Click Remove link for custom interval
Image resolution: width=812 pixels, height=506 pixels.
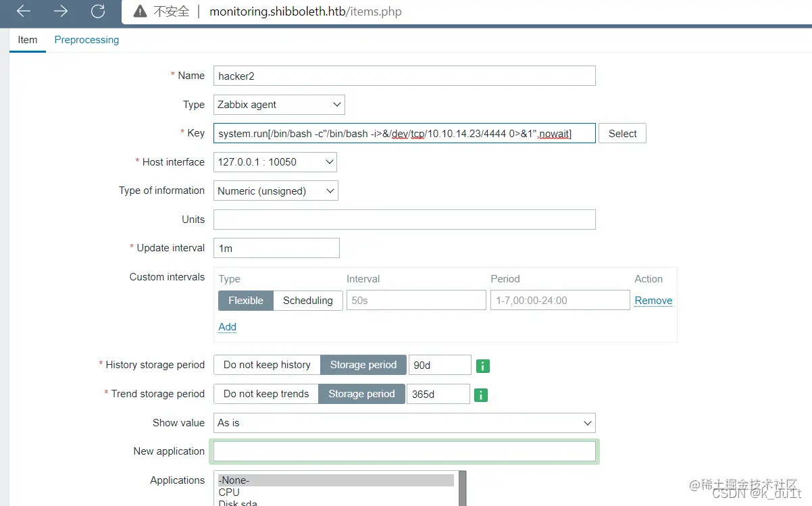click(653, 301)
